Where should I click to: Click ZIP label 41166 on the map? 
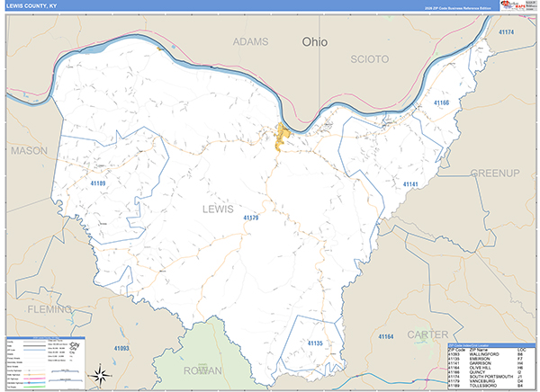pos(441,102)
